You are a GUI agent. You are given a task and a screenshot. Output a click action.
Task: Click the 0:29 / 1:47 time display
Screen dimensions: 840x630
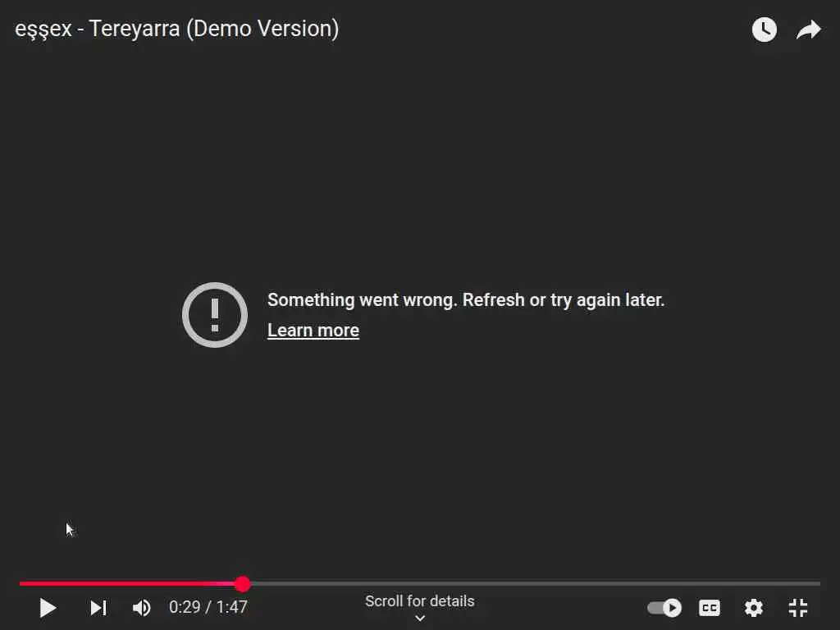point(208,607)
